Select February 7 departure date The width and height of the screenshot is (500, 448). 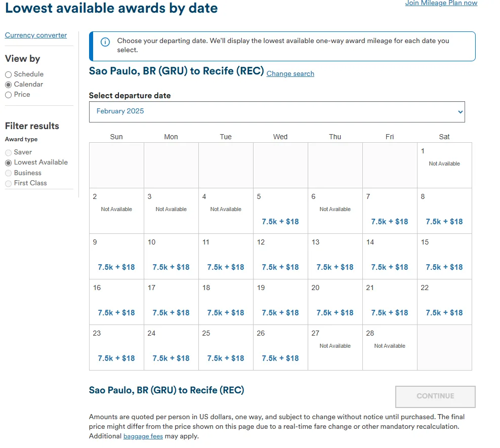pos(390,211)
